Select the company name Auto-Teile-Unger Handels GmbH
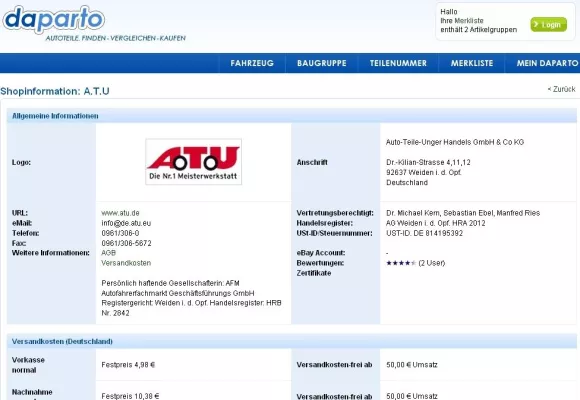Screen dimensions: 580x400 [455, 142]
